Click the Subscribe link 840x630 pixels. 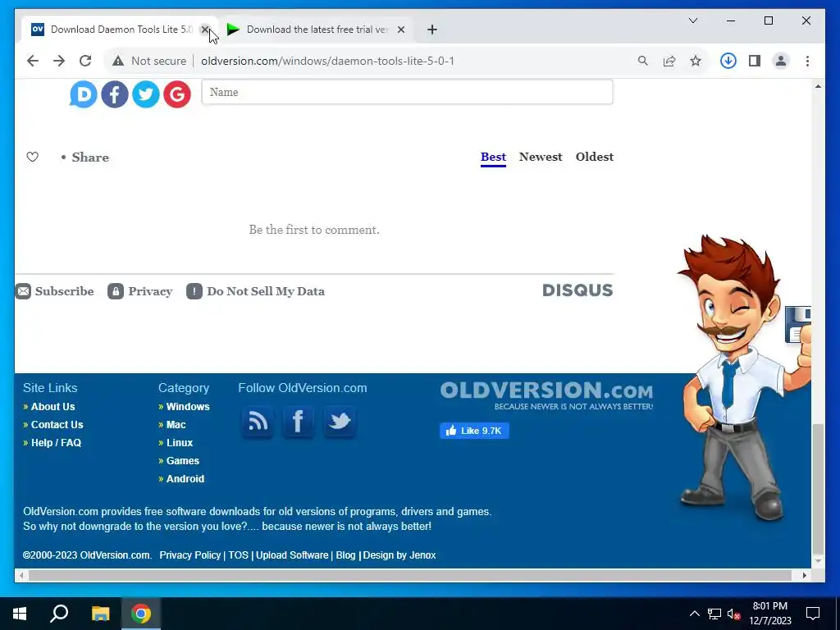click(55, 291)
